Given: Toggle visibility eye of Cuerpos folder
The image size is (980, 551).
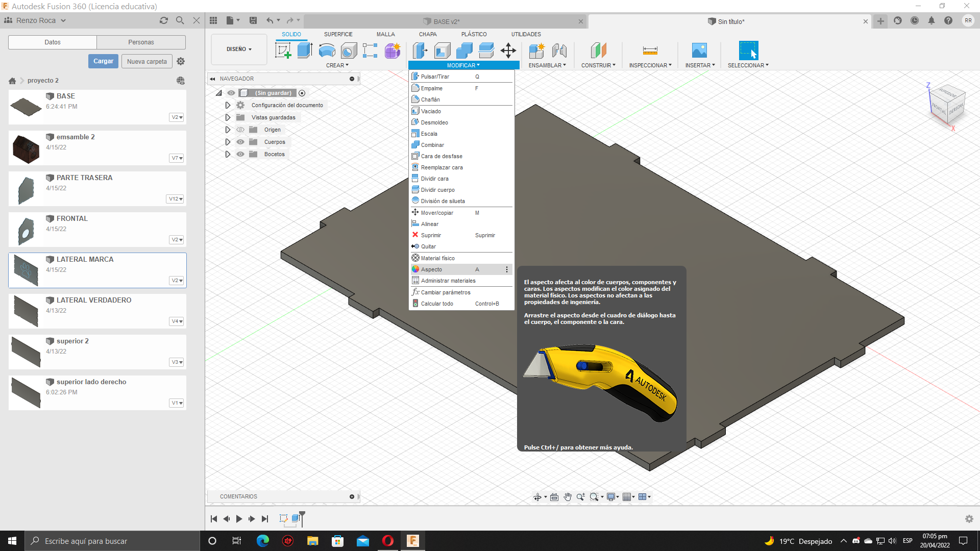Looking at the screenshot, I should [x=240, y=142].
